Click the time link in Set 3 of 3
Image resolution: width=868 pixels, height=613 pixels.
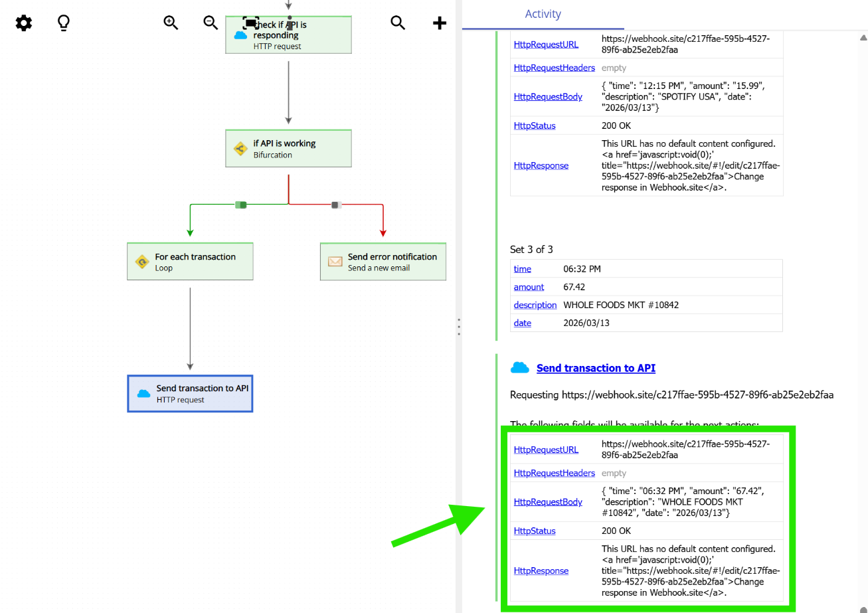522,269
